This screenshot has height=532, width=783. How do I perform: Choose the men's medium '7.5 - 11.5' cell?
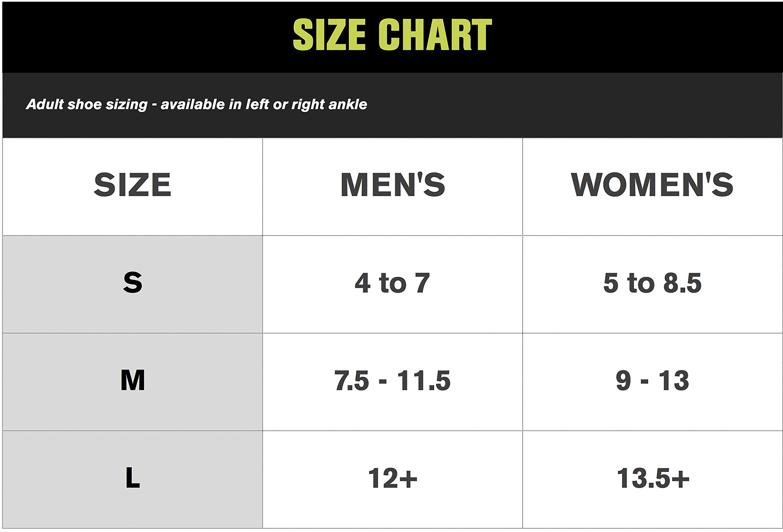pyautogui.click(x=392, y=381)
